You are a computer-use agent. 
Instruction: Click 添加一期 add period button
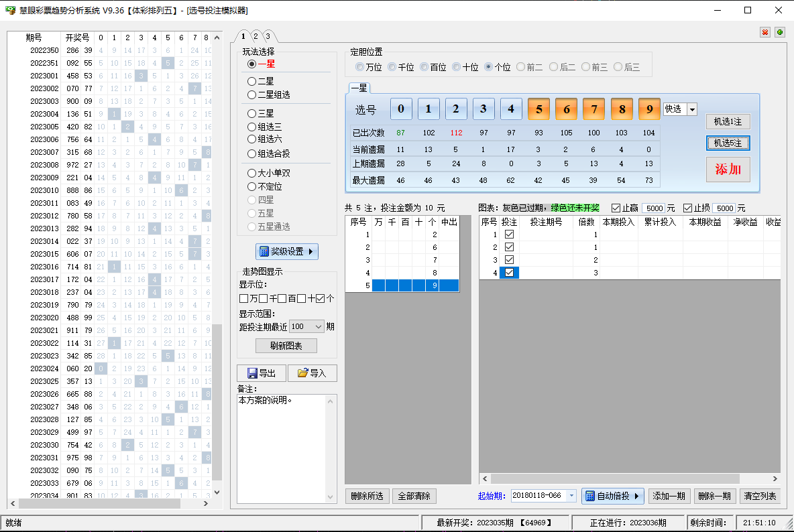669,496
